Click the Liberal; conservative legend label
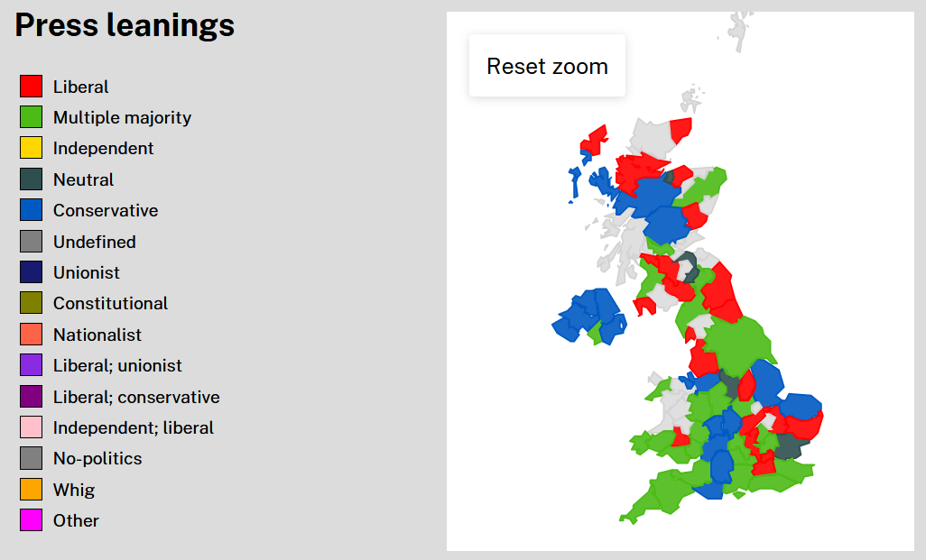Screen dimensions: 926x560 [136, 397]
